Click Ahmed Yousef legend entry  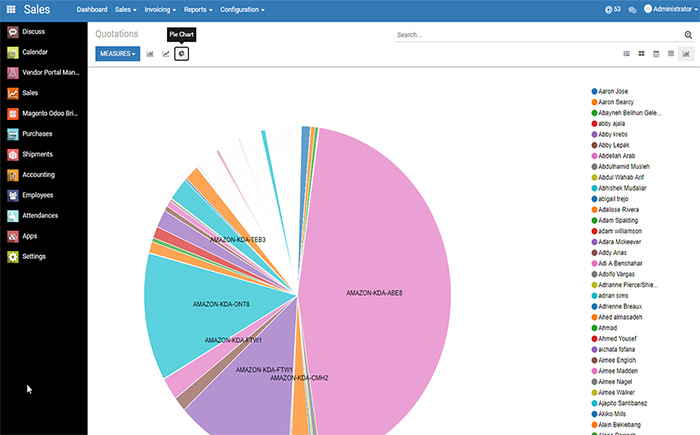pyautogui.click(x=614, y=339)
